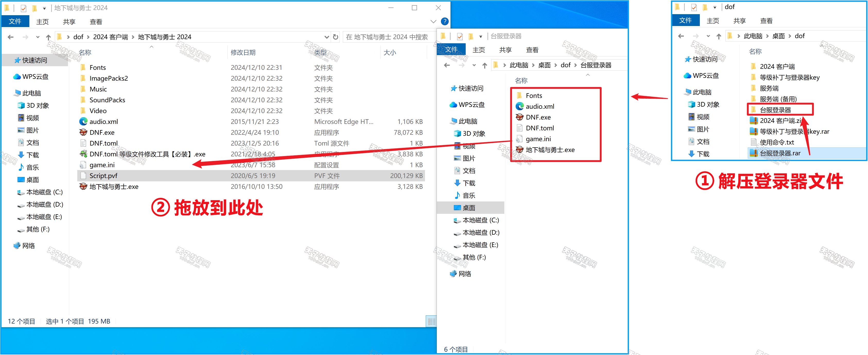The height and width of the screenshot is (355, 868).
Task: Select 2024 客户端.zip archive icon in dof window
Action: point(753,121)
